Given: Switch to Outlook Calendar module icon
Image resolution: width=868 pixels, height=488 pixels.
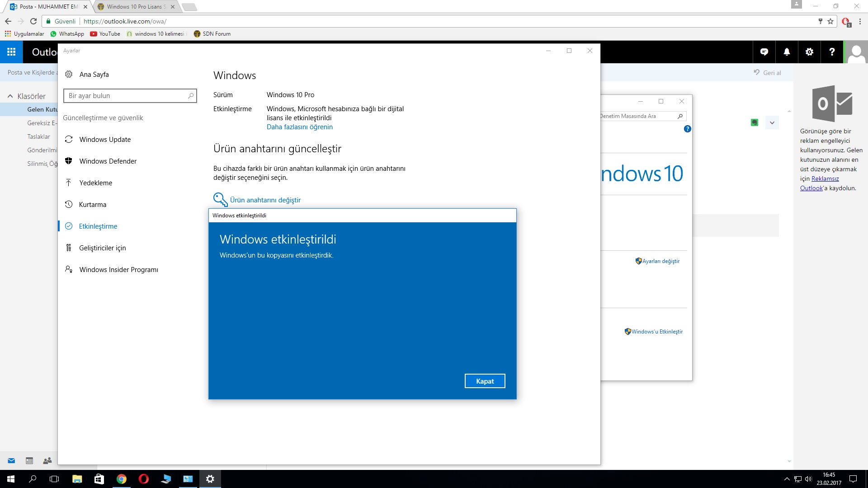Looking at the screenshot, I should pyautogui.click(x=29, y=461).
